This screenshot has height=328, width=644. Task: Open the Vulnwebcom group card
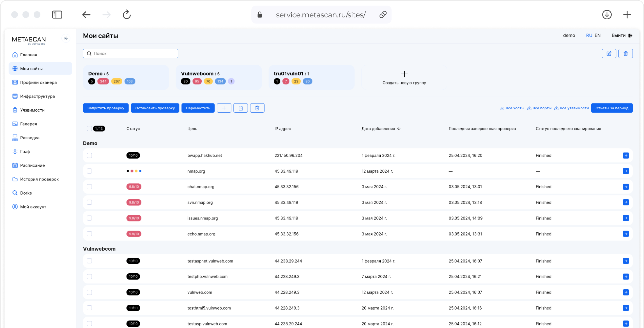[219, 77]
